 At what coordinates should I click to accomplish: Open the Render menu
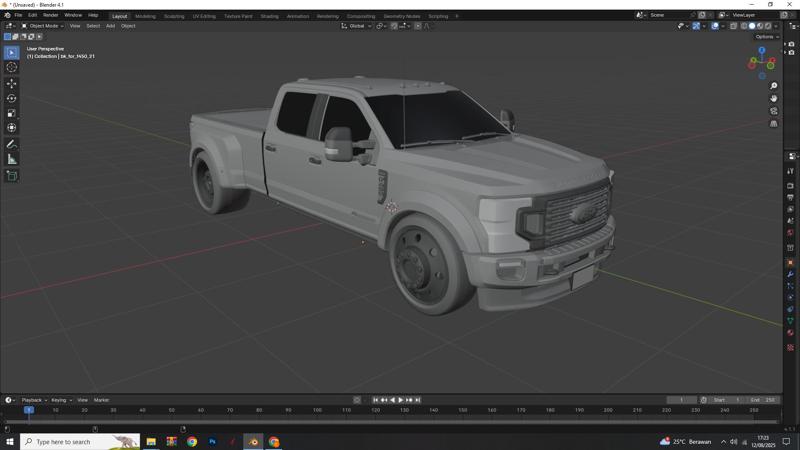51,15
